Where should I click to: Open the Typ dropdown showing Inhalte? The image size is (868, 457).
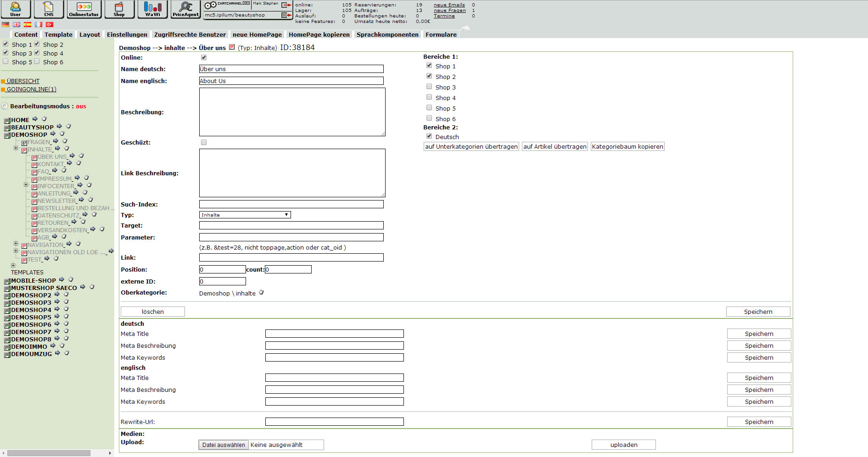[245, 215]
